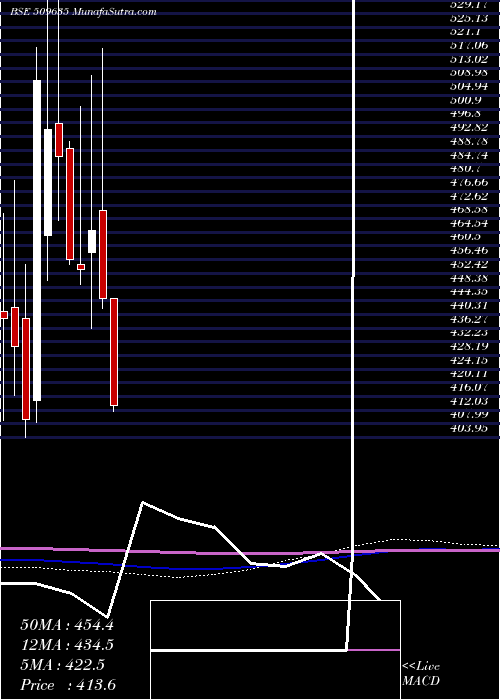Click the tall white candlestick body
The width and height of the screenshot is (500, 700).
(x=37, y=240)
